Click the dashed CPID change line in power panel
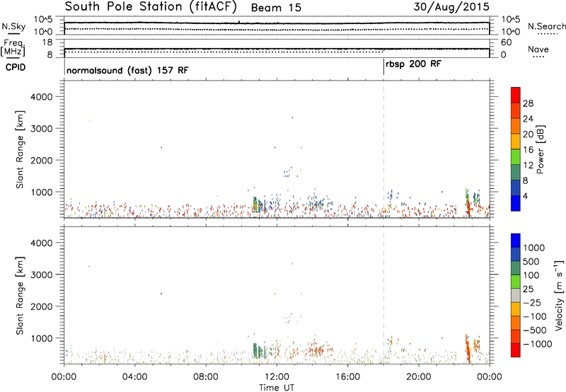The image size is (566, 392). 383,149
